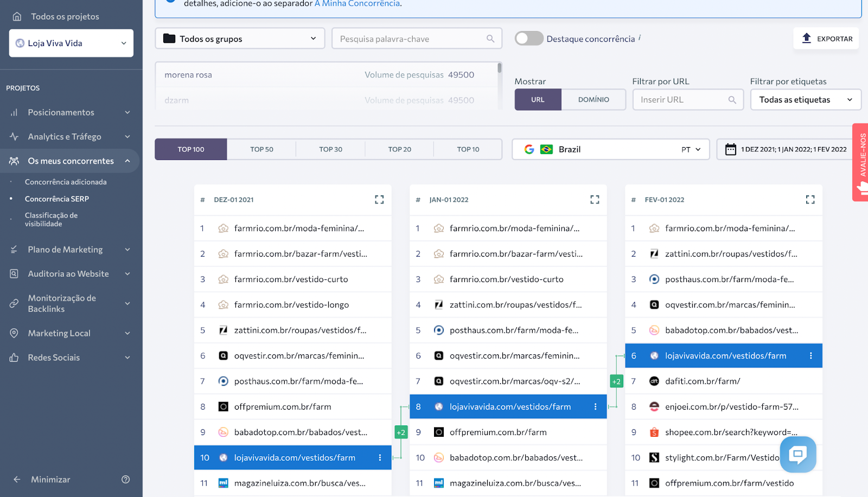Click the Destaque concorrência info icon
Screen dimensions: 868x497
(x=640, y=37)
